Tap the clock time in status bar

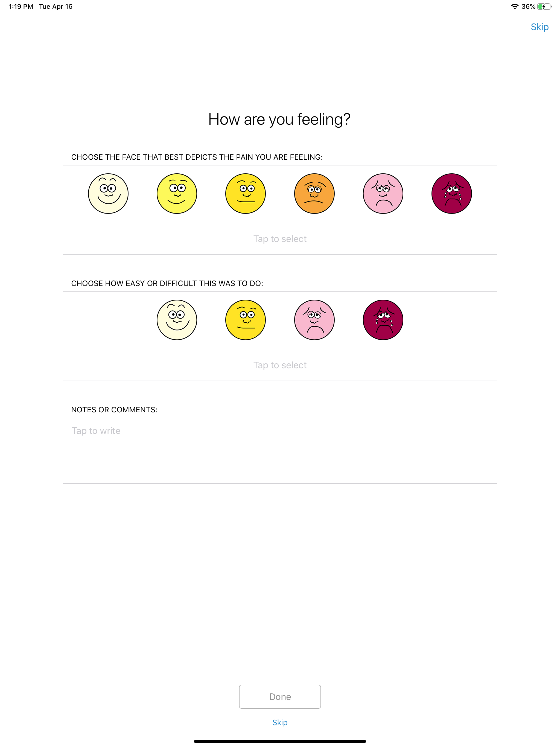21,6
